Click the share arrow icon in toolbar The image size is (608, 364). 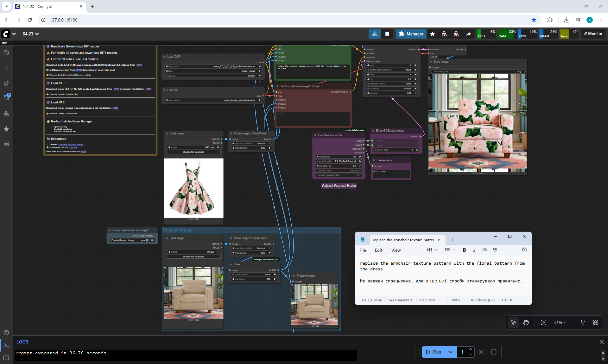click(468, 34)
